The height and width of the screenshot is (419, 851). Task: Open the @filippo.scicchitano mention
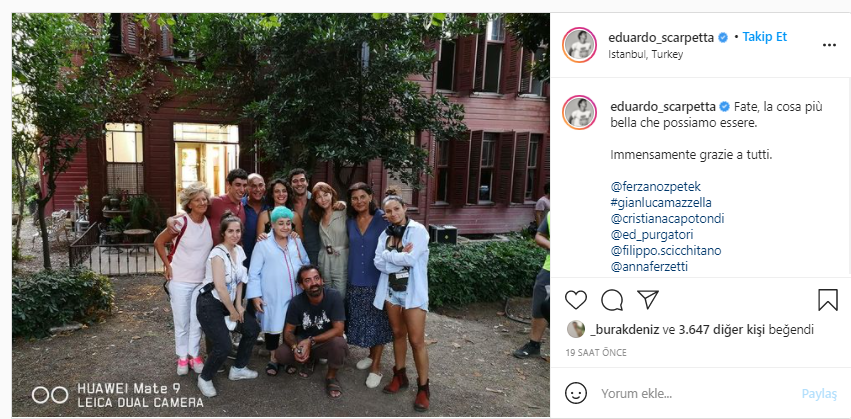click(x=665, y=251)
